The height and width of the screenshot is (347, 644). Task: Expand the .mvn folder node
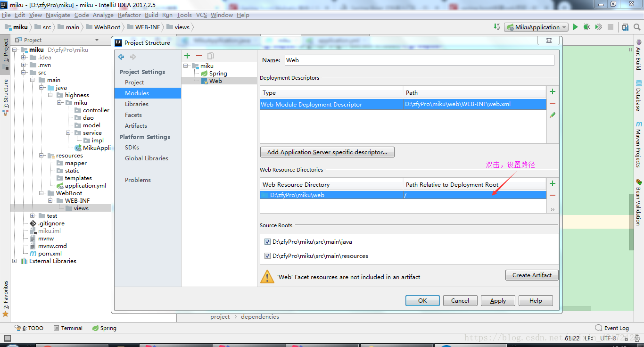pyautogui.click(x=24, y=65)
